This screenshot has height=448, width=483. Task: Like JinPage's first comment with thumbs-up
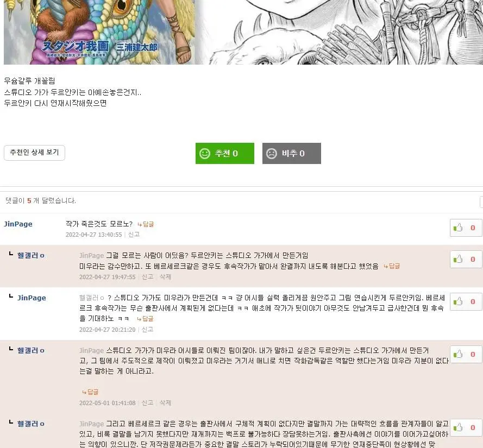tap(466, 228)
